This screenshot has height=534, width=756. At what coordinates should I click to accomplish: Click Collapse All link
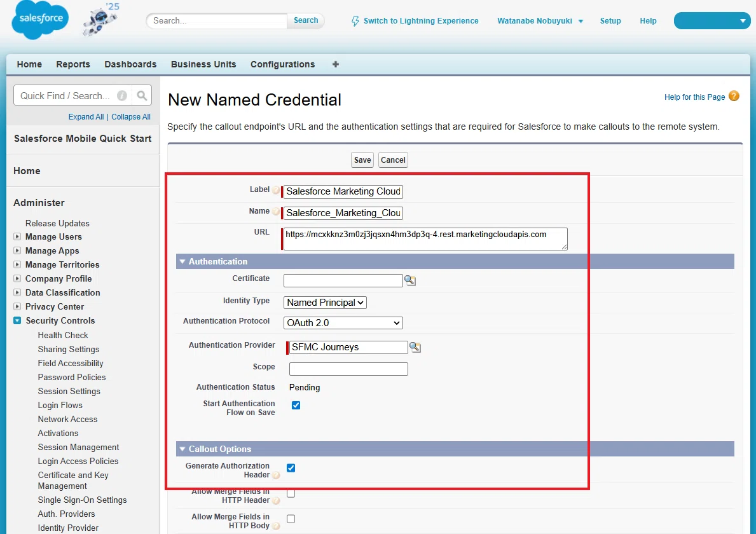click(x=130, y=116)
